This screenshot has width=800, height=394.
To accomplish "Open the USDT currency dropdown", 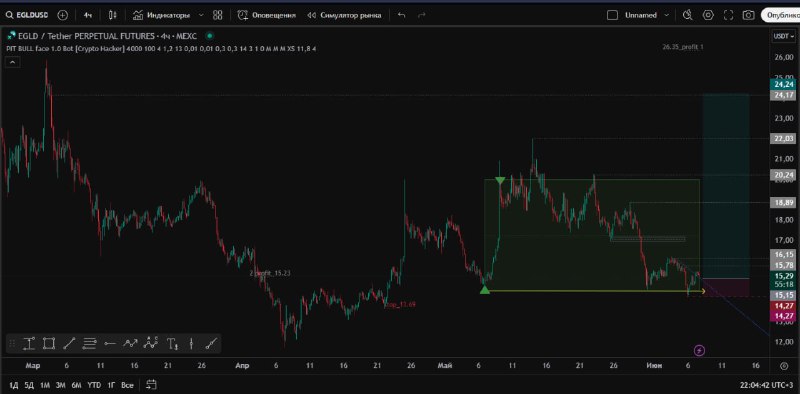I will [783, 36].
